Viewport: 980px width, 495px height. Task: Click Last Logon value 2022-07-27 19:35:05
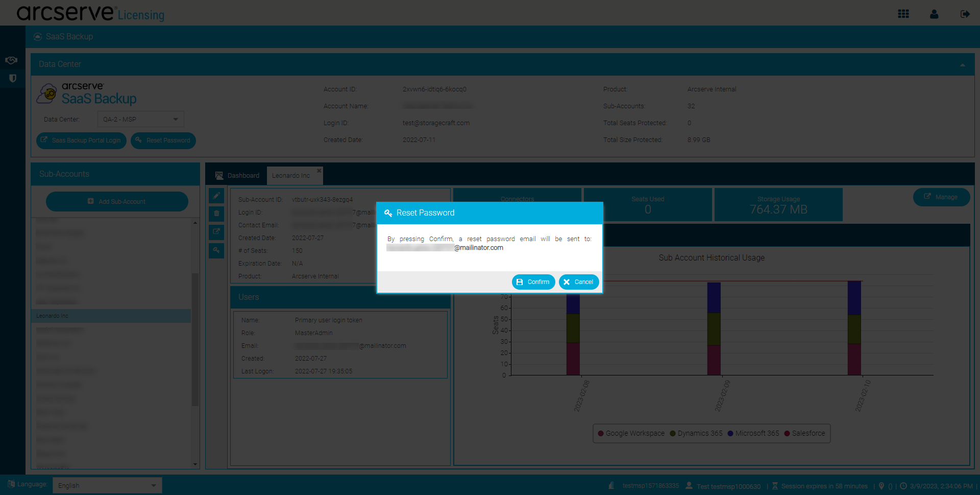tap(324, 371)
